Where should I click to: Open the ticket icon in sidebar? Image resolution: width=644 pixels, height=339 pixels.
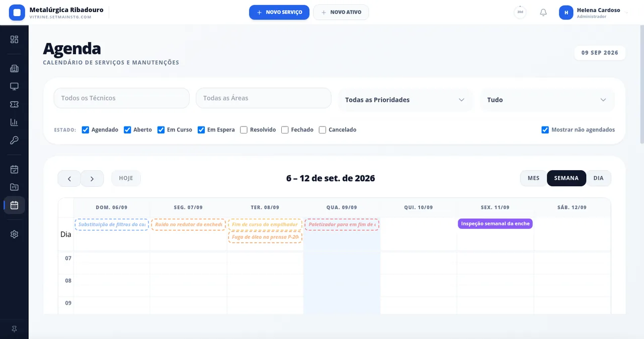click(x=14, y=104)
